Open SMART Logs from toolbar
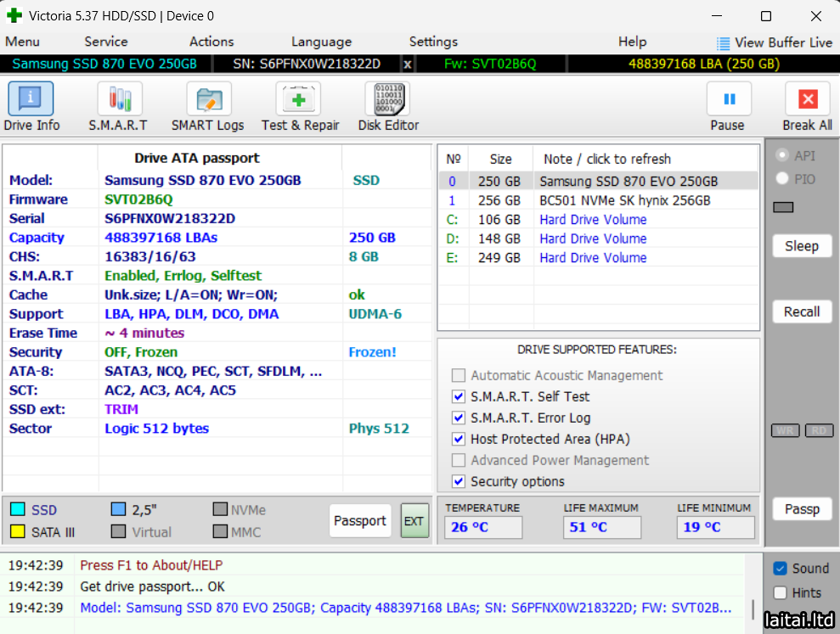This screenshot has height=634, width=840. [x=207, y=100]
